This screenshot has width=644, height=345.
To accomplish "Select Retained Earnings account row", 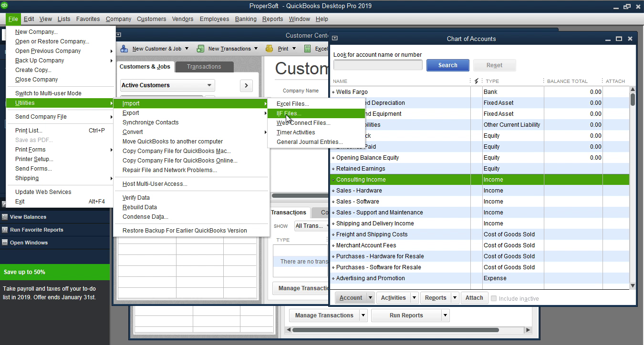I will (x=480, y=169).
